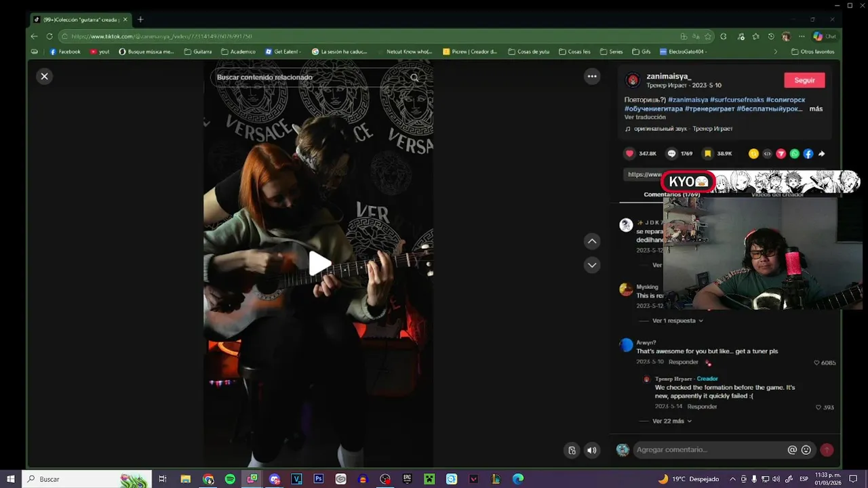Like the video with heart icon

coord(629,154)
